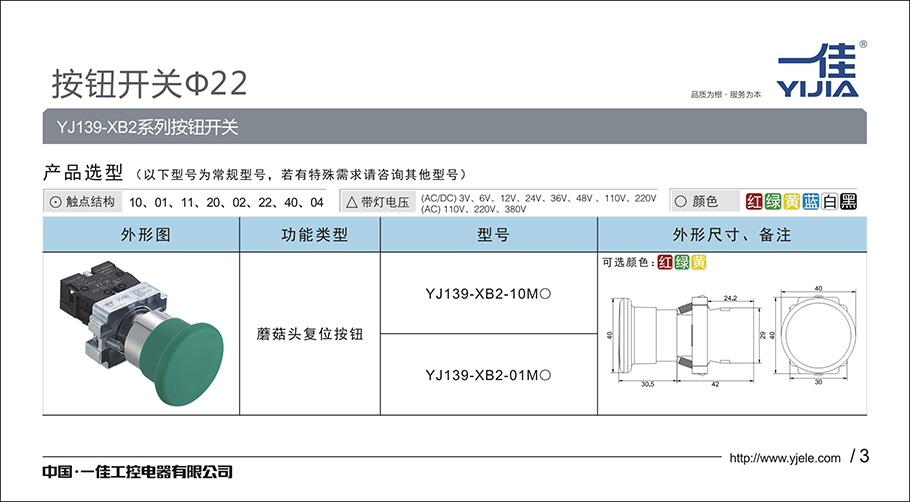
Task: Click the registered trademark symbol near logo
Action: click(x=863, y=45)
